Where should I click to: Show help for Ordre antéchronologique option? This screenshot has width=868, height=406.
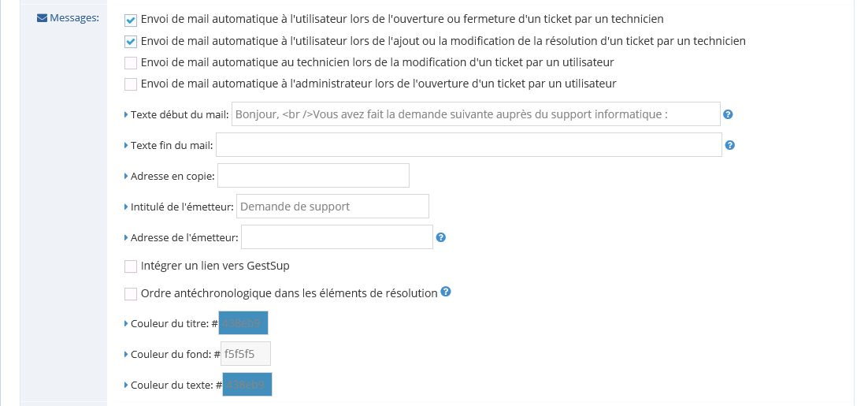(x=446, y=292)
